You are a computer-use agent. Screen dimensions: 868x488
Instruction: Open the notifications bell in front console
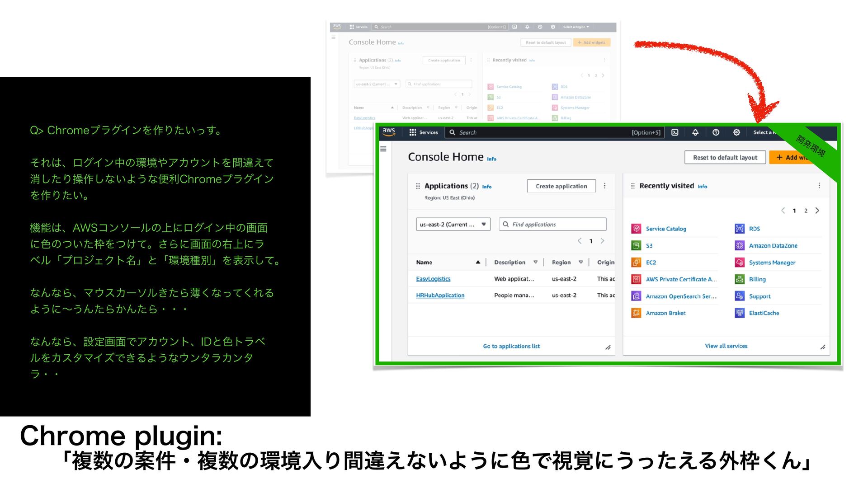tap(695, 132)
